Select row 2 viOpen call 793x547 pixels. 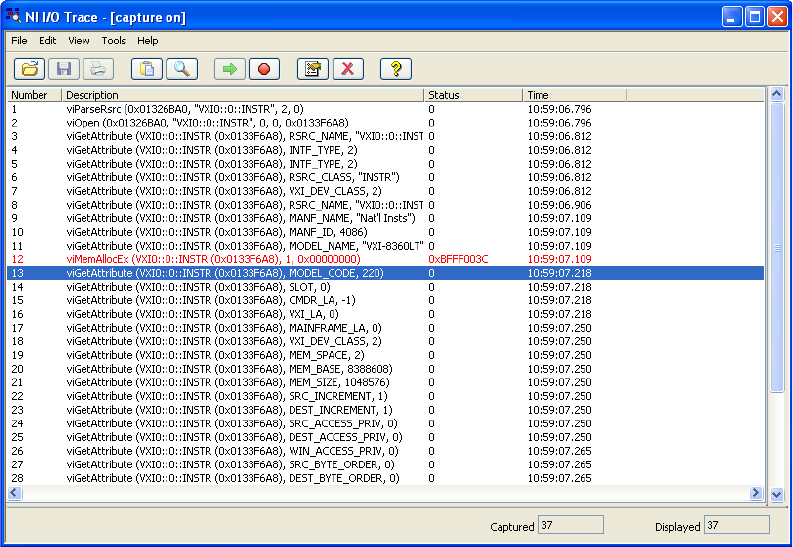coord(385,123)
